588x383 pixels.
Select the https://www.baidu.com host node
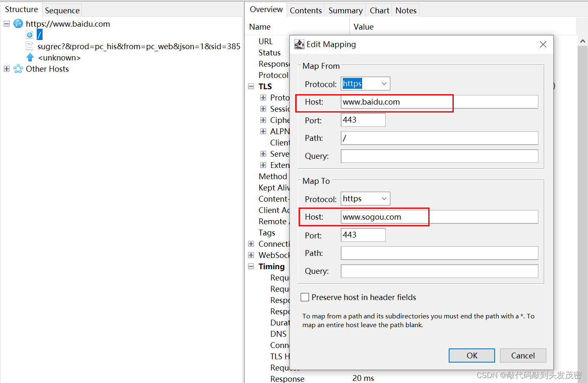(x=68, y=24)
